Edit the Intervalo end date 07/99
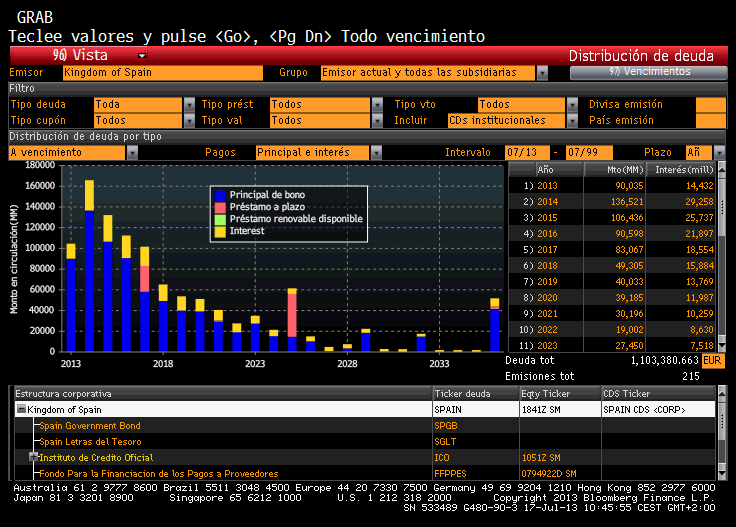 589,153
